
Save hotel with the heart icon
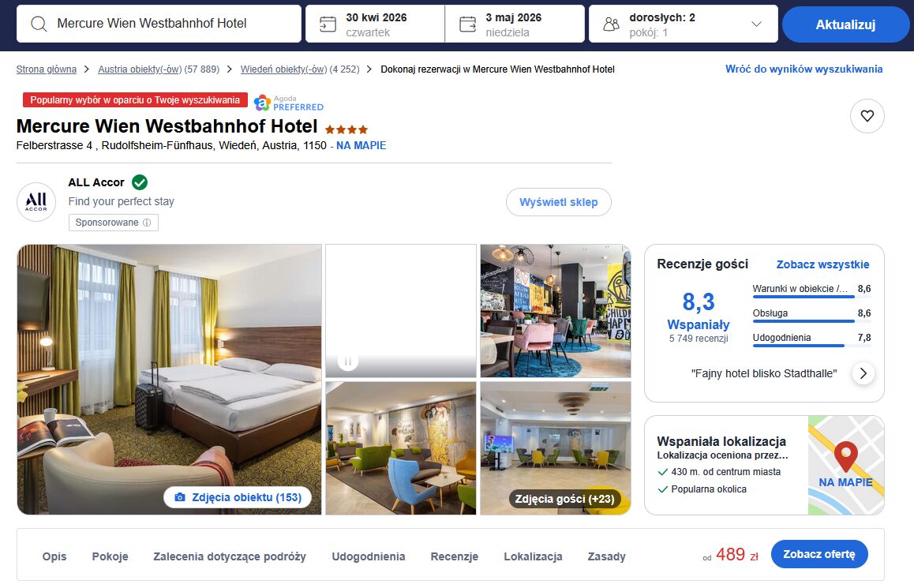tap(867, 116)
